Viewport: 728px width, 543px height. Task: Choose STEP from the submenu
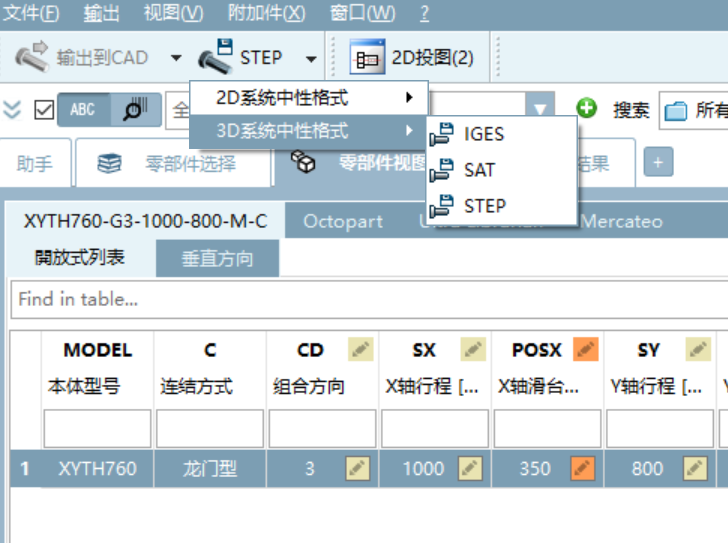pyautogui.click(x=501, y=206)
